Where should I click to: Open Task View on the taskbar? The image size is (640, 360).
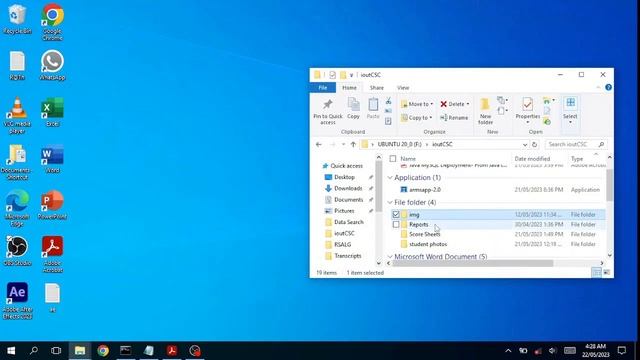pyautogui.click(x=56, y=351)
